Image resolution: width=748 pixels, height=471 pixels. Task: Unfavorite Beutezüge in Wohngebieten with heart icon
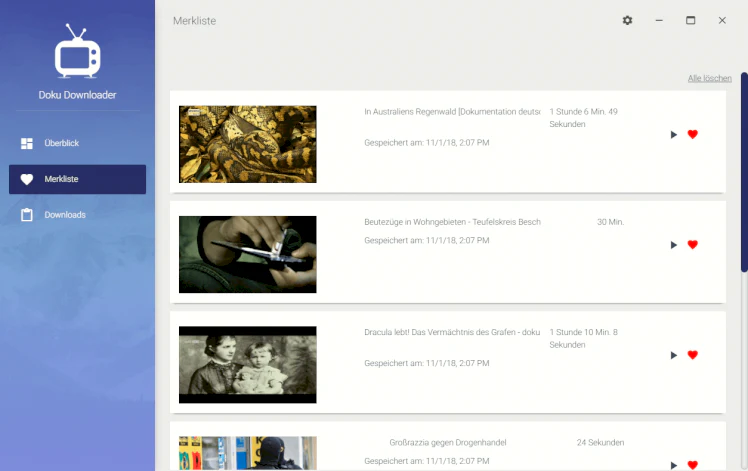coord(693,245)
